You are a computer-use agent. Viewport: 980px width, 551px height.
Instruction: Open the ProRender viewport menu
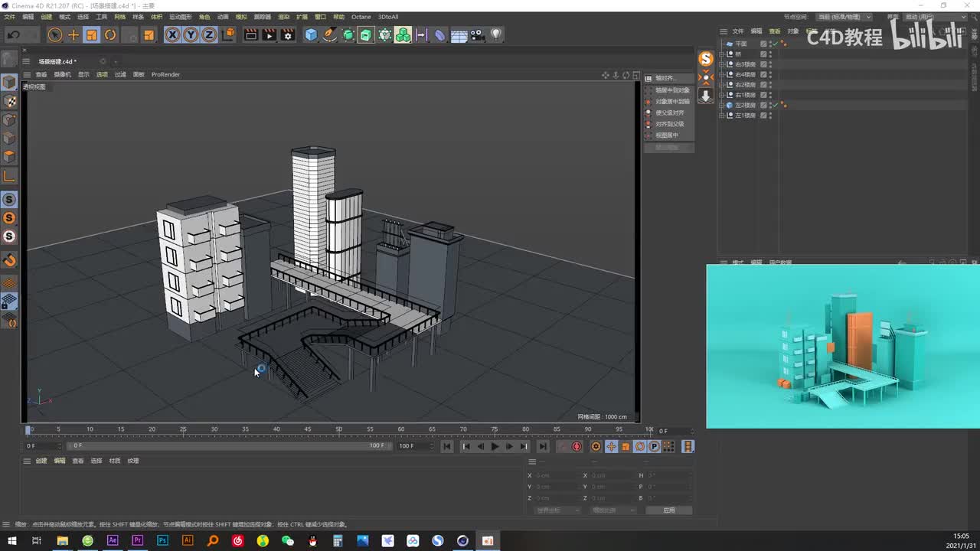pyautogui.click(x=165, y=74)
